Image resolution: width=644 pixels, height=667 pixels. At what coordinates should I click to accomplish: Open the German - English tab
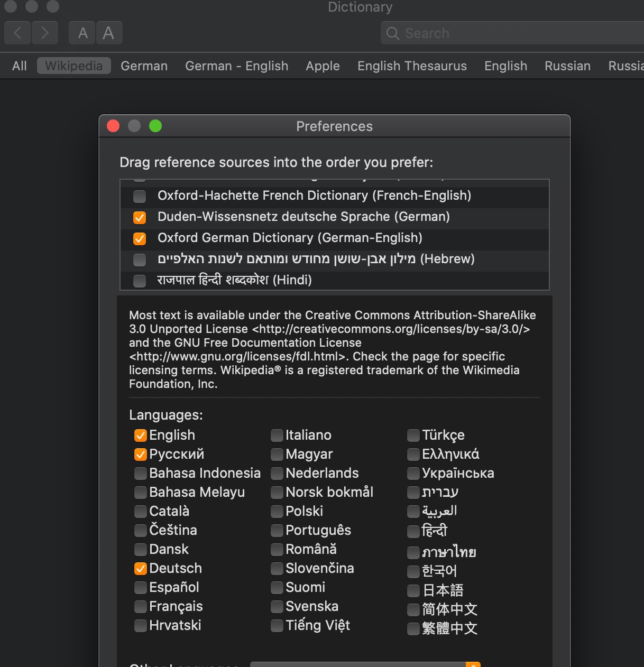tap(237, 66)
